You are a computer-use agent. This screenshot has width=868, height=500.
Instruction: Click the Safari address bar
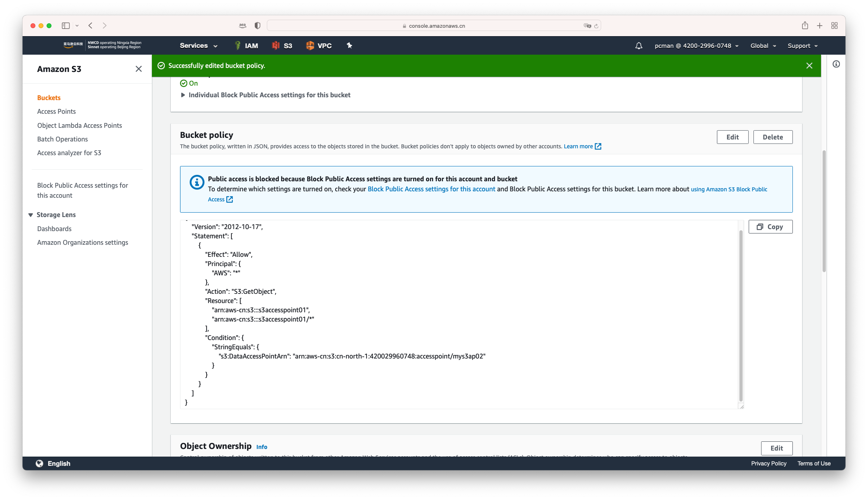(434, 26)
